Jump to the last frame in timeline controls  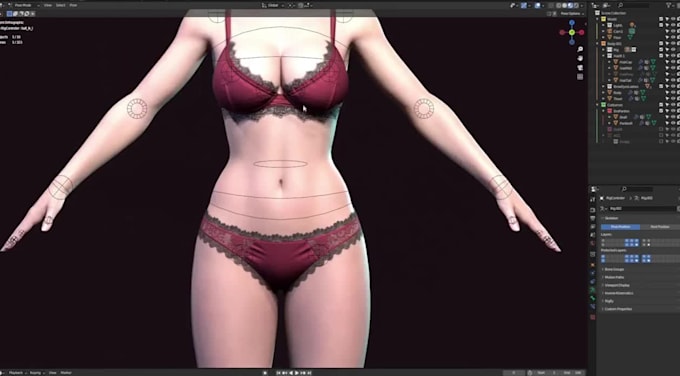point(309,373)
